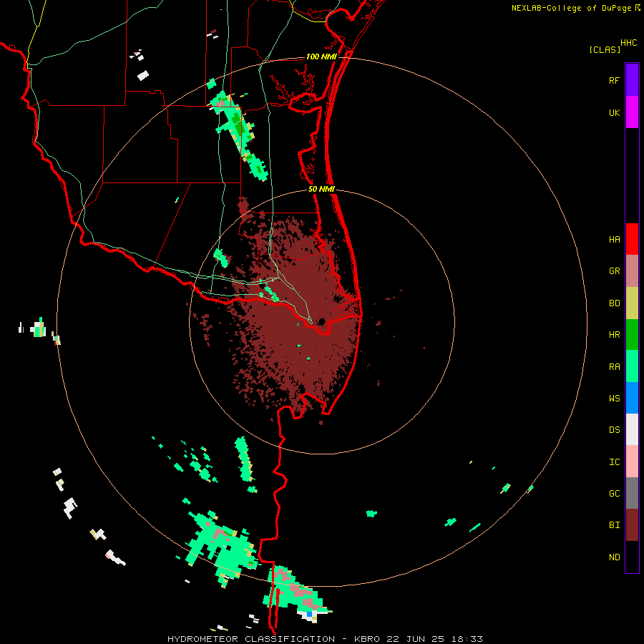Click the 'RF' legend label

614,81
